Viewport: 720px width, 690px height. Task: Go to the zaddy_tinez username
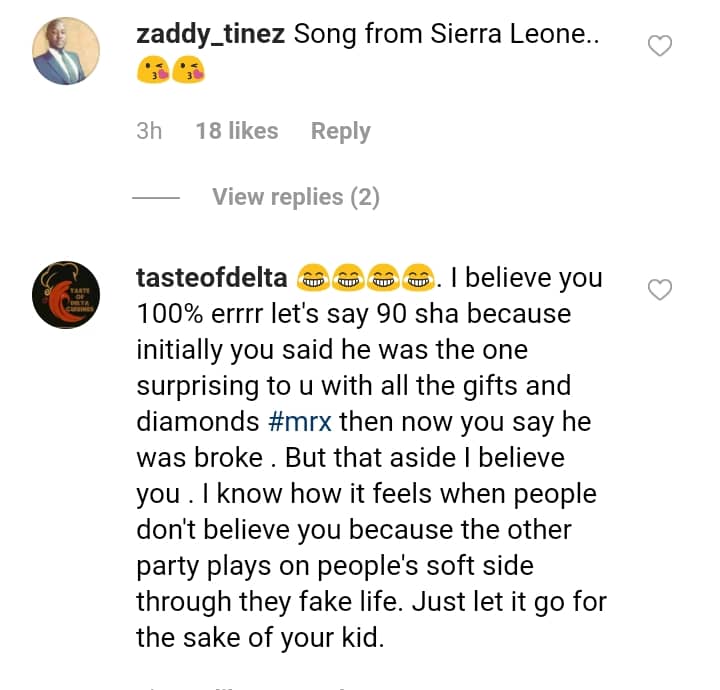(x=210, y=34)
